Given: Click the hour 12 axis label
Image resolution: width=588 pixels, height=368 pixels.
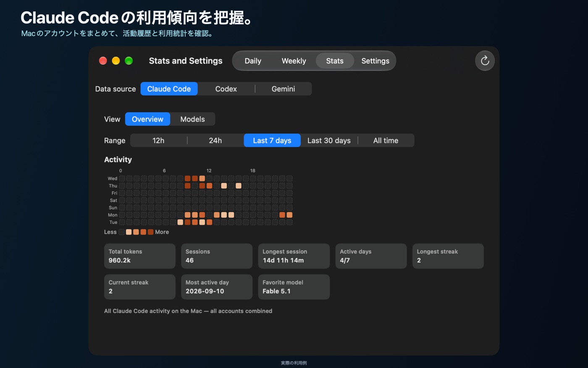Looking at the screenshot, I should [209, 171].
